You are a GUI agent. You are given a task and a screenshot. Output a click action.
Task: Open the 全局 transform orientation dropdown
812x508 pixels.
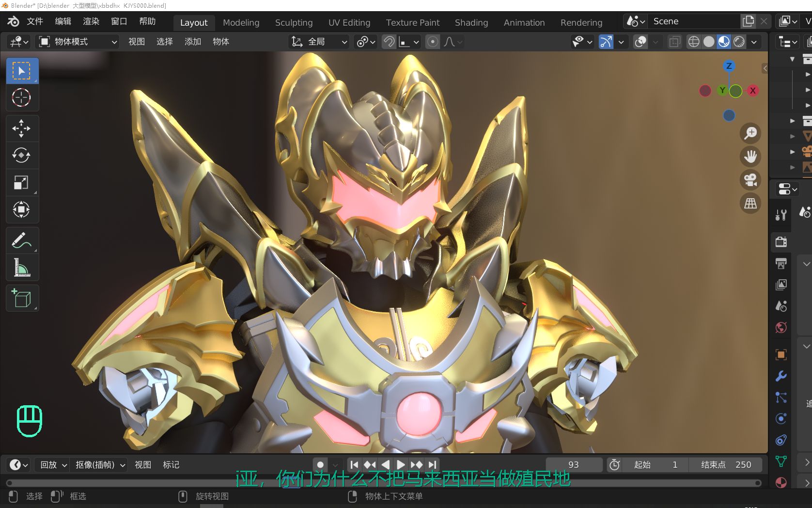click(x=318, y=42)
